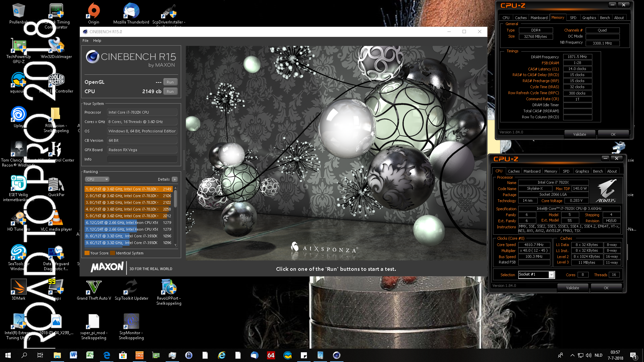Click the Info input field in Cinebench
This screenshot has height=362, width=644.
pos(142,159)
